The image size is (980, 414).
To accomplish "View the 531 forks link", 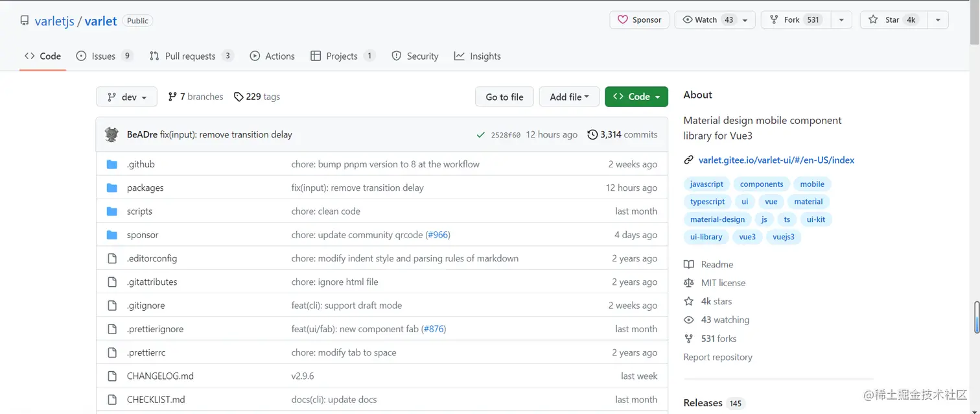I will pos(710,339).
